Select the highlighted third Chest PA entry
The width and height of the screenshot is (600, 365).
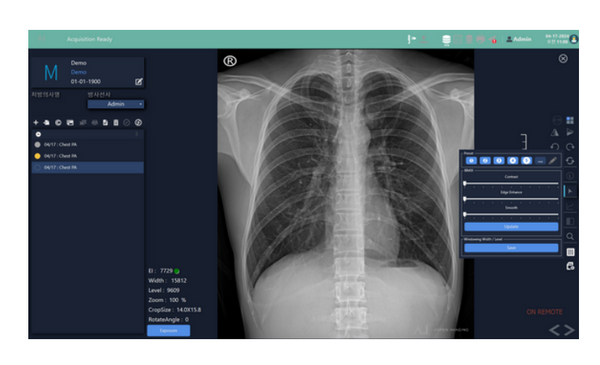pyautogui.click(x=88, y=168)
